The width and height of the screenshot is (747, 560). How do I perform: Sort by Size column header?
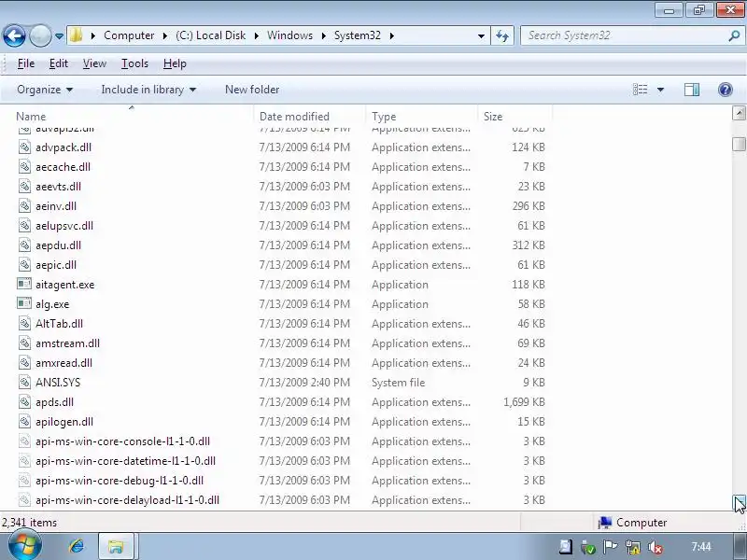(515, 116)
